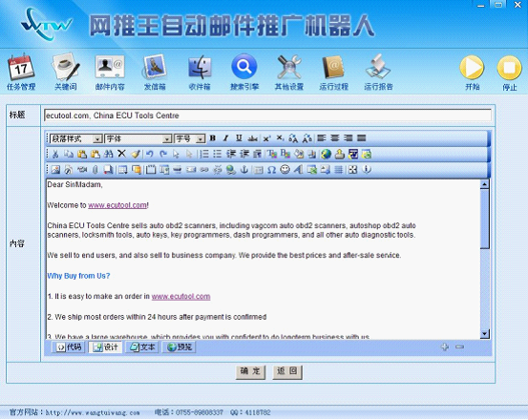
Task: Clear formatting with the broom icon
Action: tap(136, 154)
